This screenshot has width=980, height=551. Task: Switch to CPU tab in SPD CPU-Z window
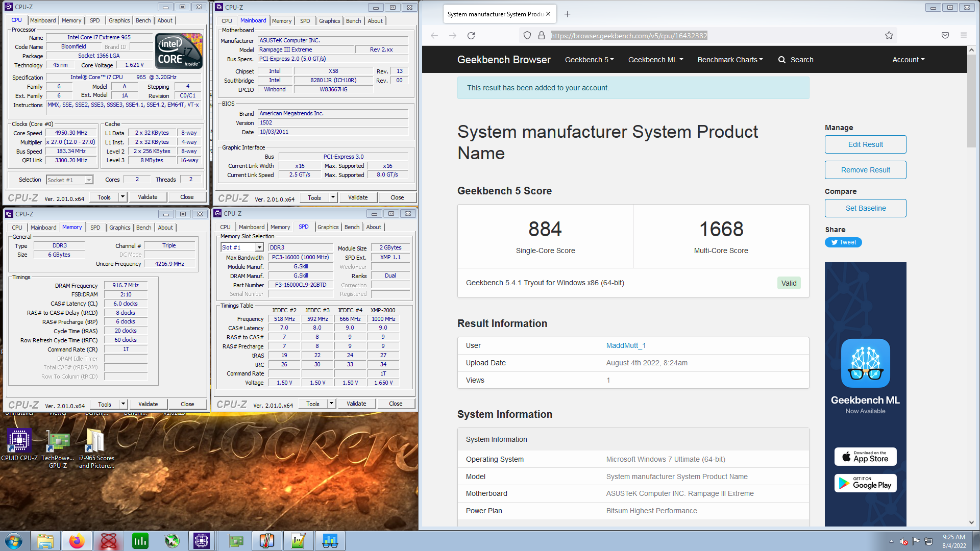225,227
